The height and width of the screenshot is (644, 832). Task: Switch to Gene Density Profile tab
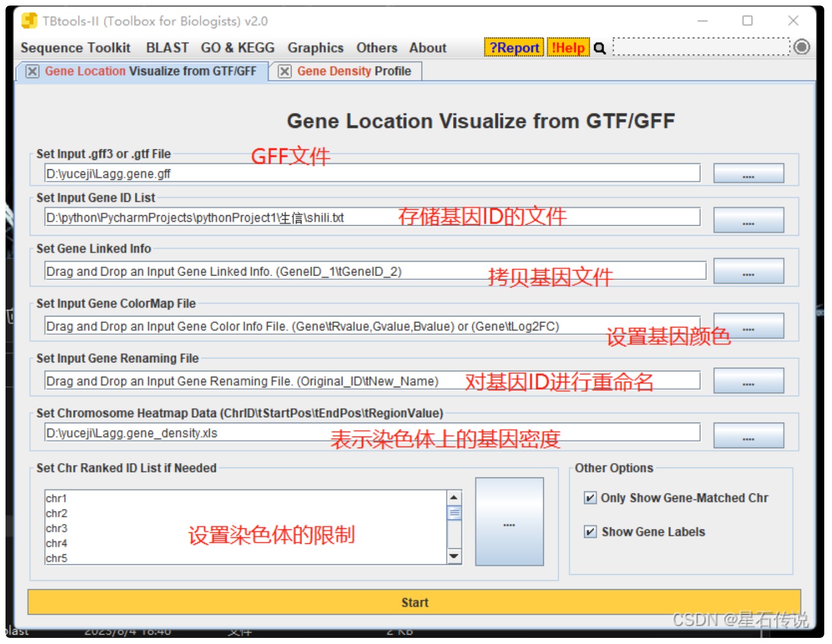(x=354, y=71)
